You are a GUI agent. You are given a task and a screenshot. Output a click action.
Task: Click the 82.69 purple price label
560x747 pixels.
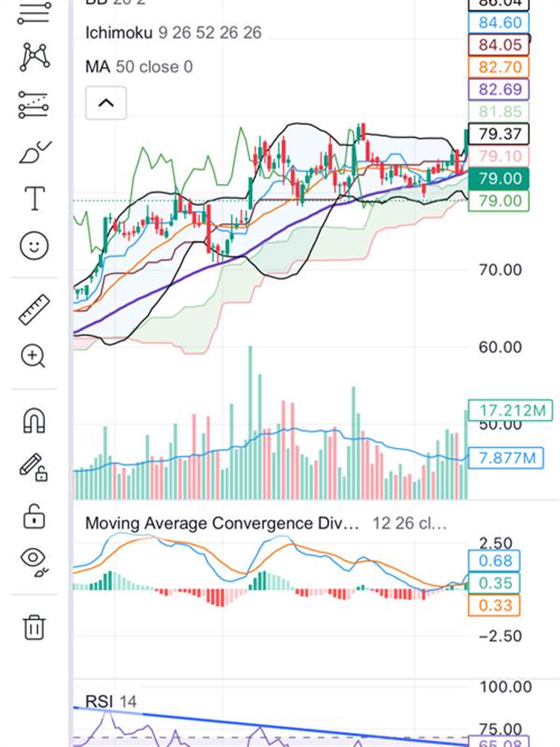[x=498, y=89]
